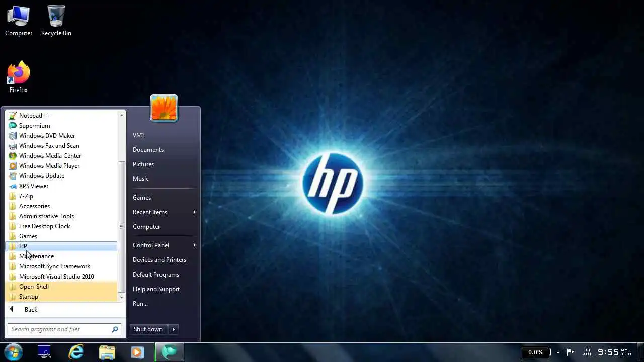Open the Computer desktop icon
The height and width of the screenshot is (362, 644).
(x=19, y=20)
